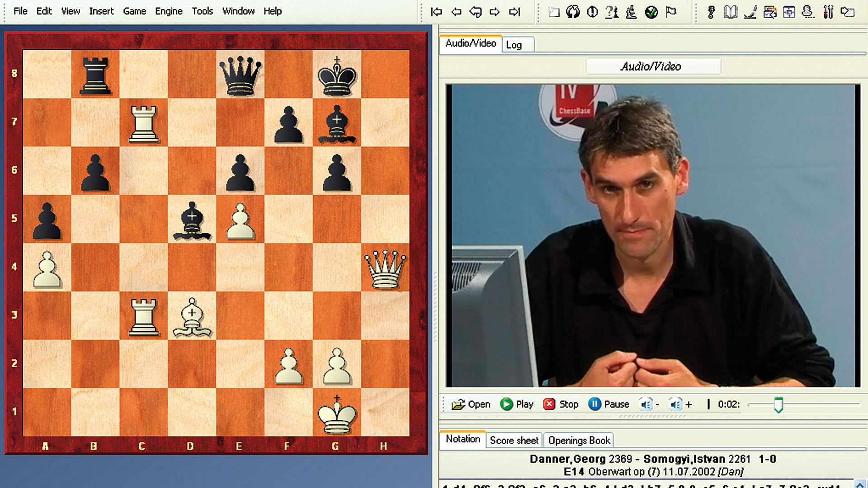Switch to the Log tab

pos(514,45)
